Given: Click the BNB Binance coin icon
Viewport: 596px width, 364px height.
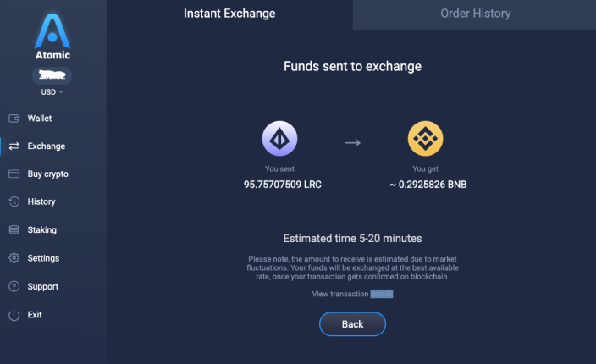Looking at the screenshot, I should (425, 139).
